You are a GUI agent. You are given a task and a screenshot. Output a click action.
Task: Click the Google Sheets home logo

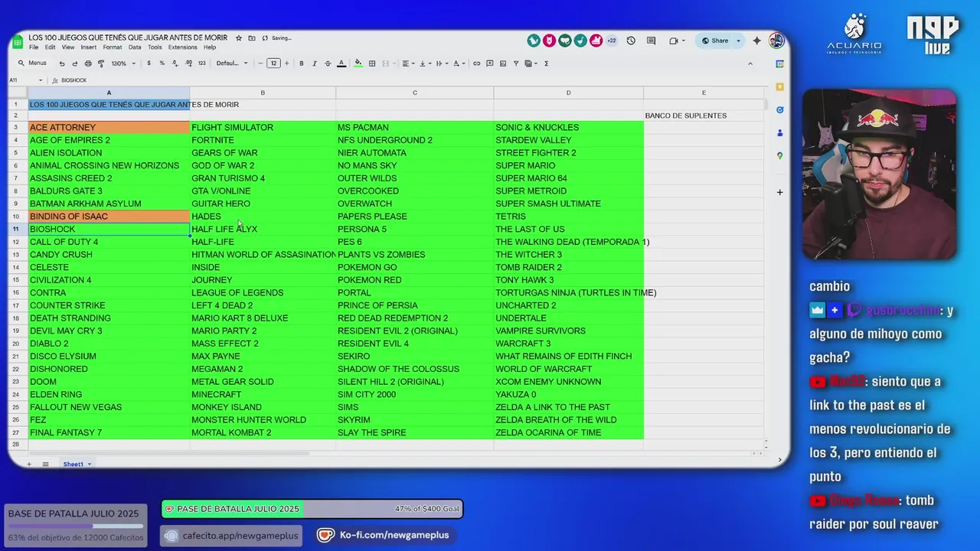coord(18,41)
